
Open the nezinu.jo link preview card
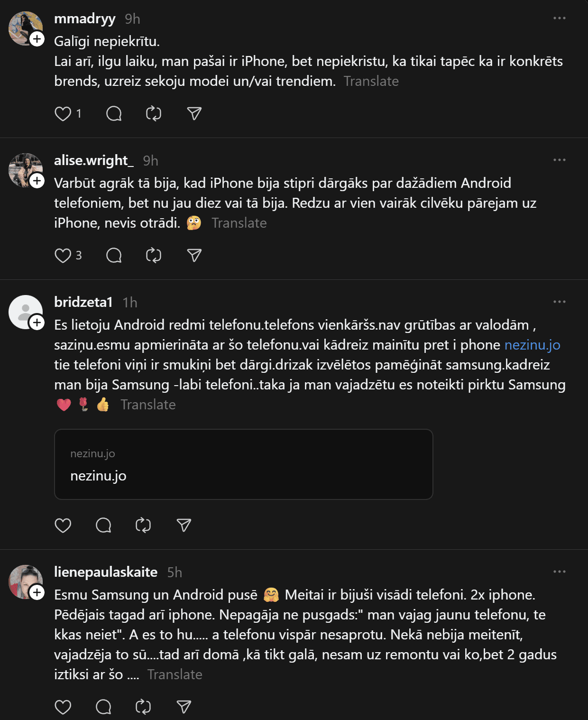(243, 464)
